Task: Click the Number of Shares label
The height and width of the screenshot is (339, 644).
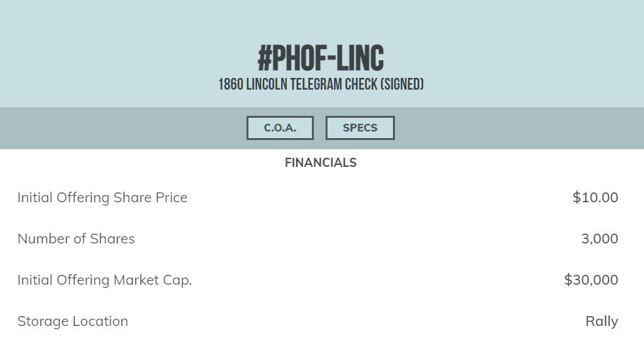Action: [x=76, y=239]
